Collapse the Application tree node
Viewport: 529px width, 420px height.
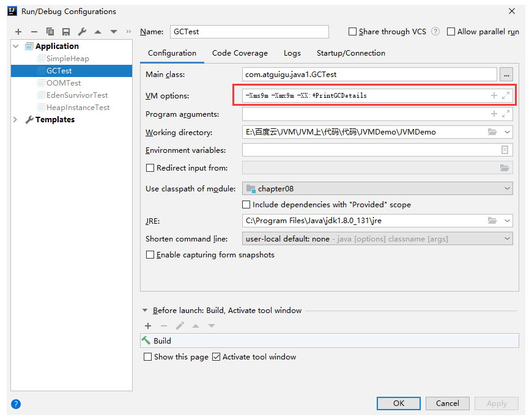tap(15, 46)
